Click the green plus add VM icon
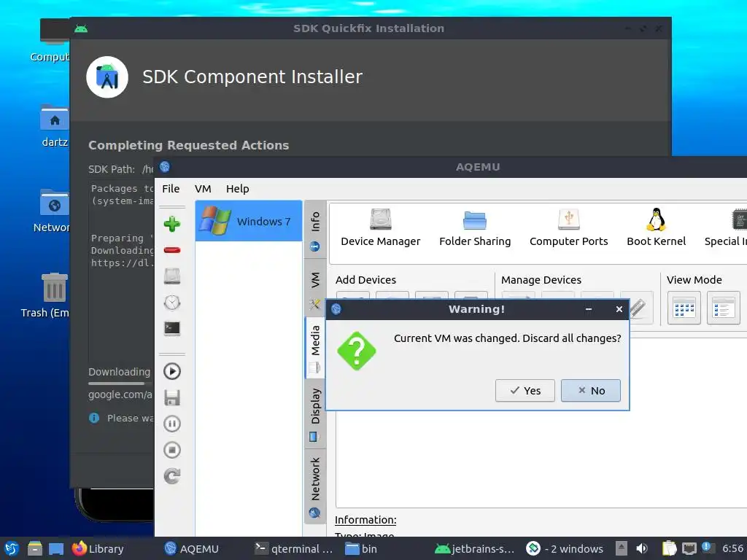747x560 pixels. [x=172, y=224]
